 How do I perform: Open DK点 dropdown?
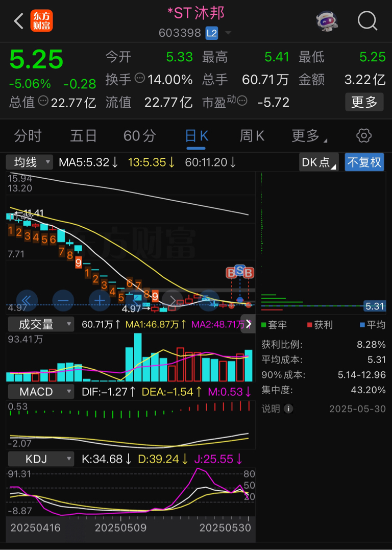tap(318, 162)
